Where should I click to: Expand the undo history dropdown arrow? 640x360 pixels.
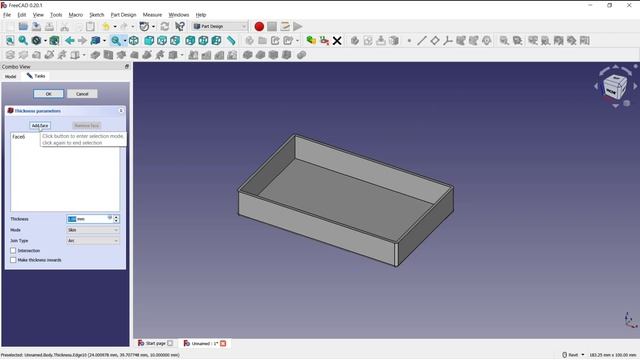point(115,27)
